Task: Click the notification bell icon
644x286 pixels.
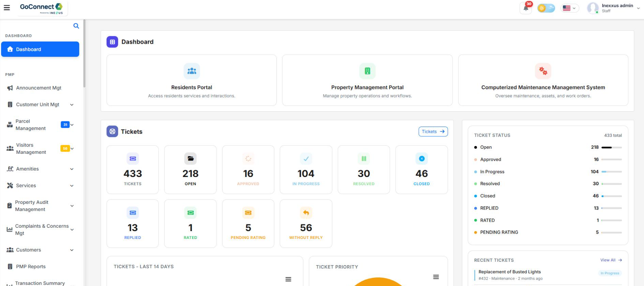Action: click(x=526, y=8)
